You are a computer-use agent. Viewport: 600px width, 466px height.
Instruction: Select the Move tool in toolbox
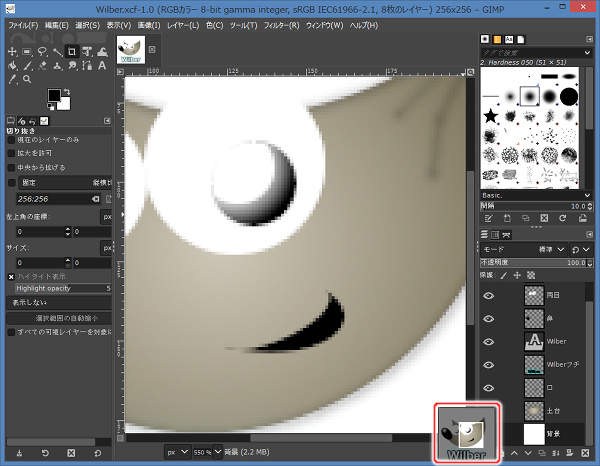click(11, 51)
